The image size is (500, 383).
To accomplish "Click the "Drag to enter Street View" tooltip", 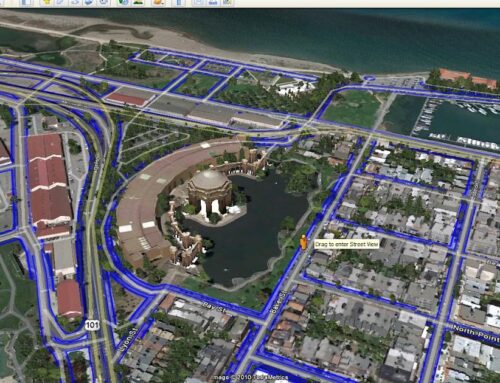I will [347, 244].
